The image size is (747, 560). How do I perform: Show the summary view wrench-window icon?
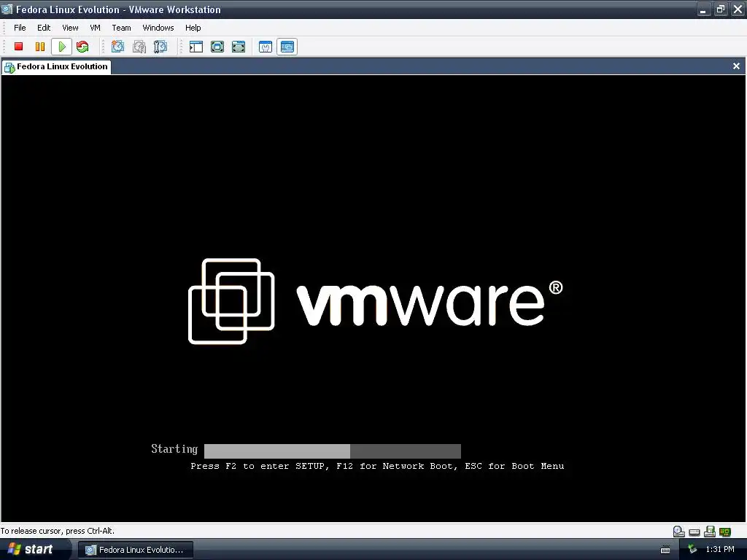266,47
